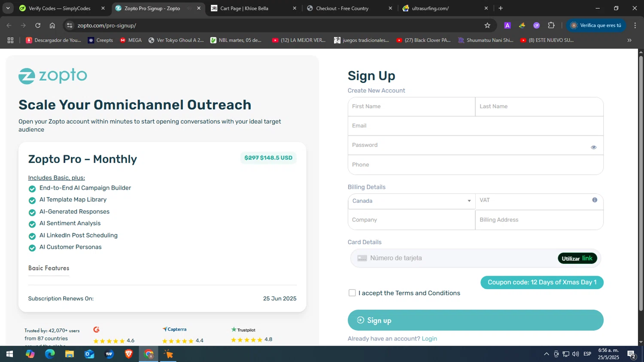
Task: Open the purple A extension icon
Action: [x=507, y=25]
